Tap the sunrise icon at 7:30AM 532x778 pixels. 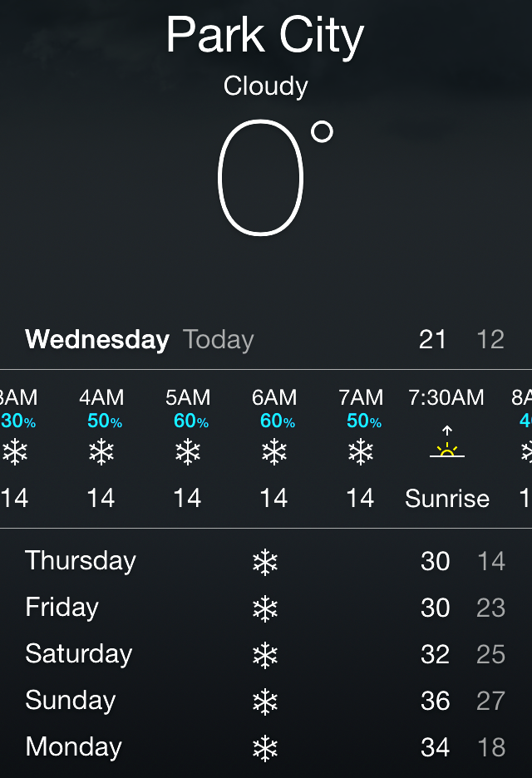(x=447, y=445)
